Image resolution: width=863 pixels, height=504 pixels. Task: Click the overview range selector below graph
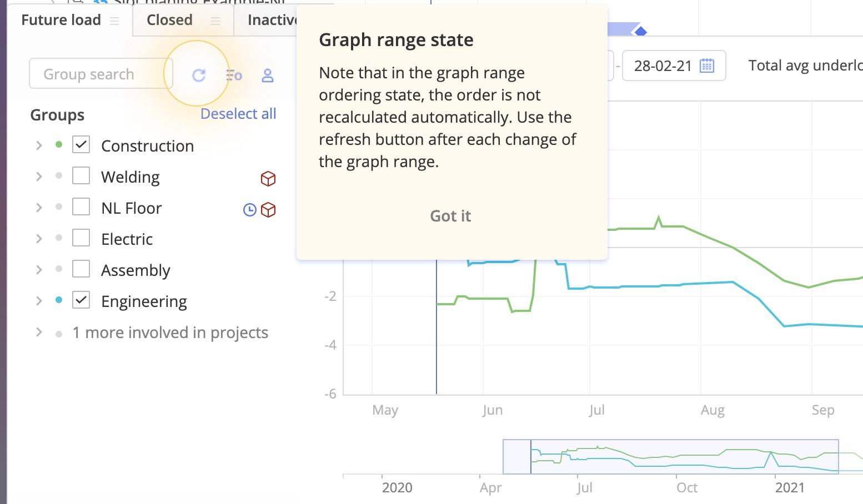click(x=670, y=457)
